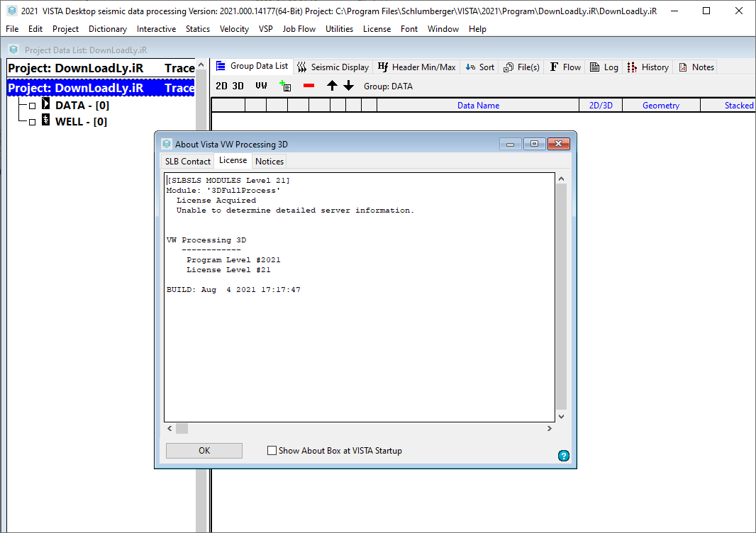Check the WELL - [0] tree checkbox
The width and height of the screenshot is (756, 533).
33,122
